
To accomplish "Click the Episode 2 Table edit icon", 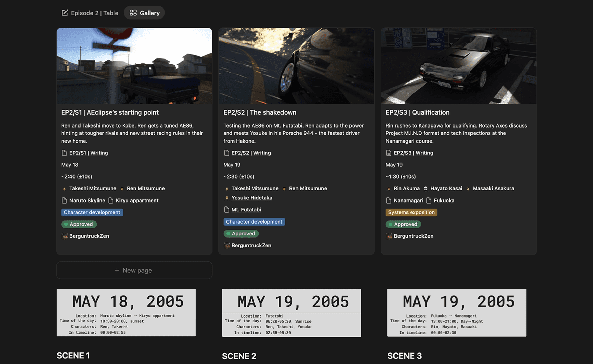I will 65,13.
